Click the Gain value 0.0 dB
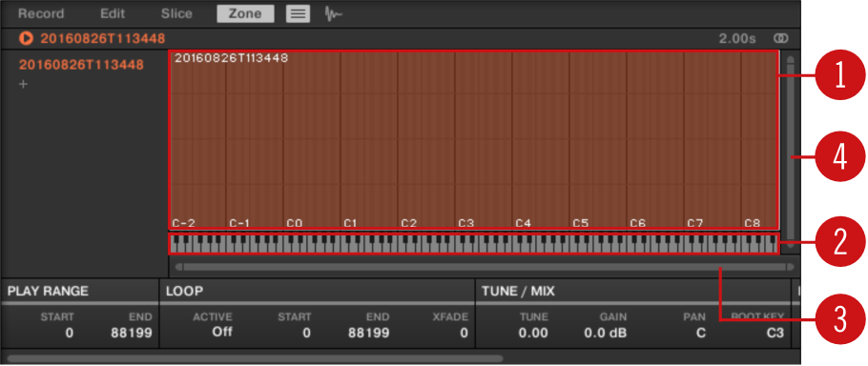868x366 pixels. point(605,333)
